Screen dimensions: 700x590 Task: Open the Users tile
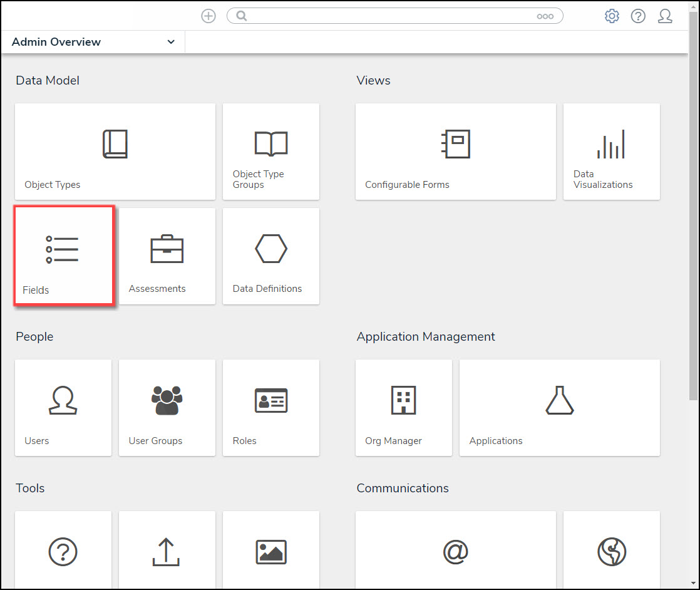[x=63, y=407]
